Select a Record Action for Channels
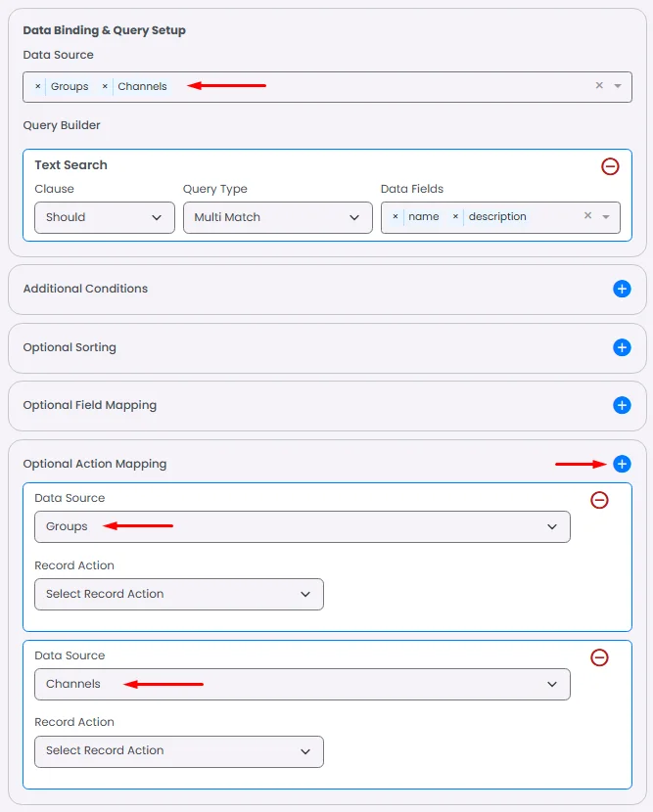The image size is (653, 812). coord(178,750)
